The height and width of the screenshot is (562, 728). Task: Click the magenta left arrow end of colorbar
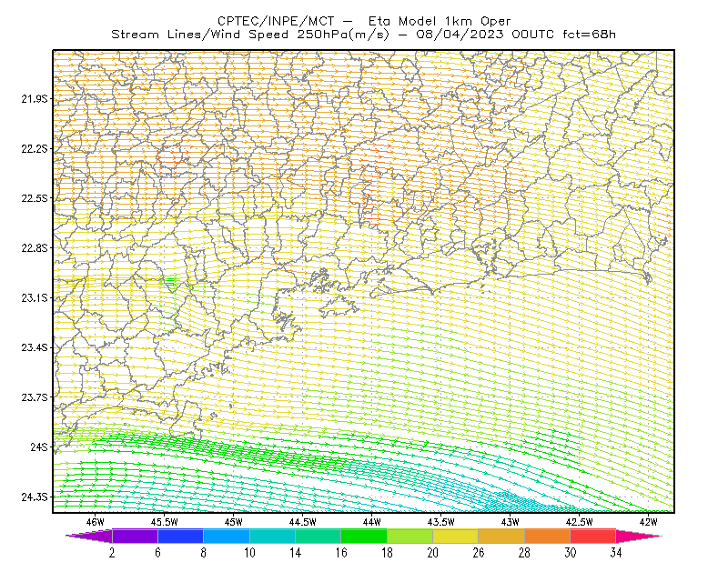coord(89,536)
